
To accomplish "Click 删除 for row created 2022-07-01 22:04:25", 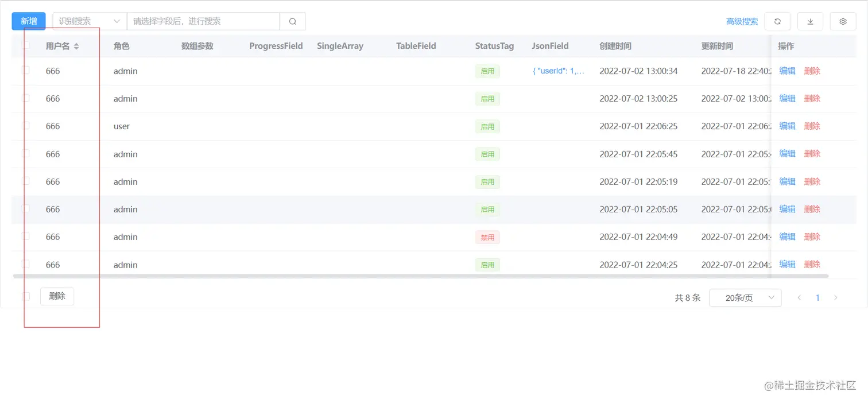I will [x=812, y=264].
